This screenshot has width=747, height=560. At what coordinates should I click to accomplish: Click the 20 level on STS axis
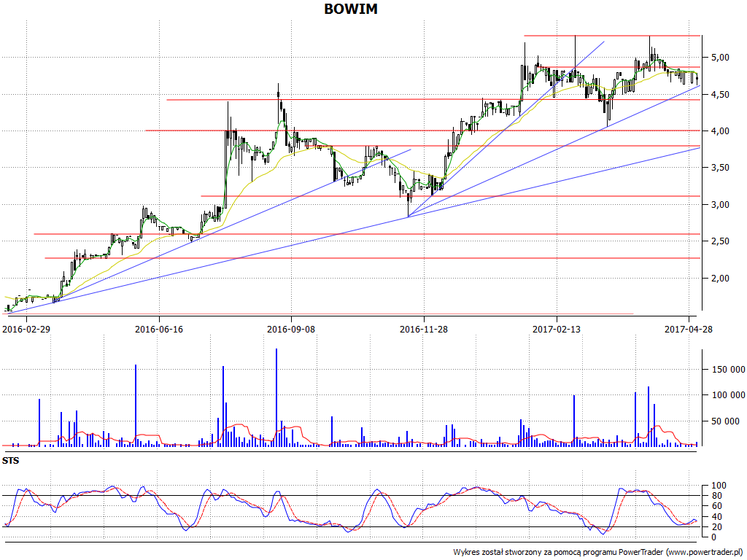(716, 527)
